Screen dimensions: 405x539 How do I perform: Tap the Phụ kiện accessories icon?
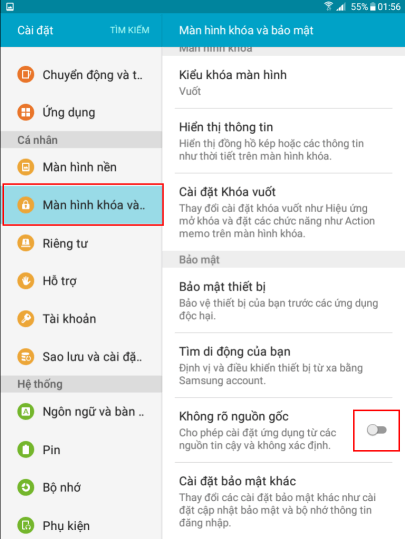tap(26, 525)
